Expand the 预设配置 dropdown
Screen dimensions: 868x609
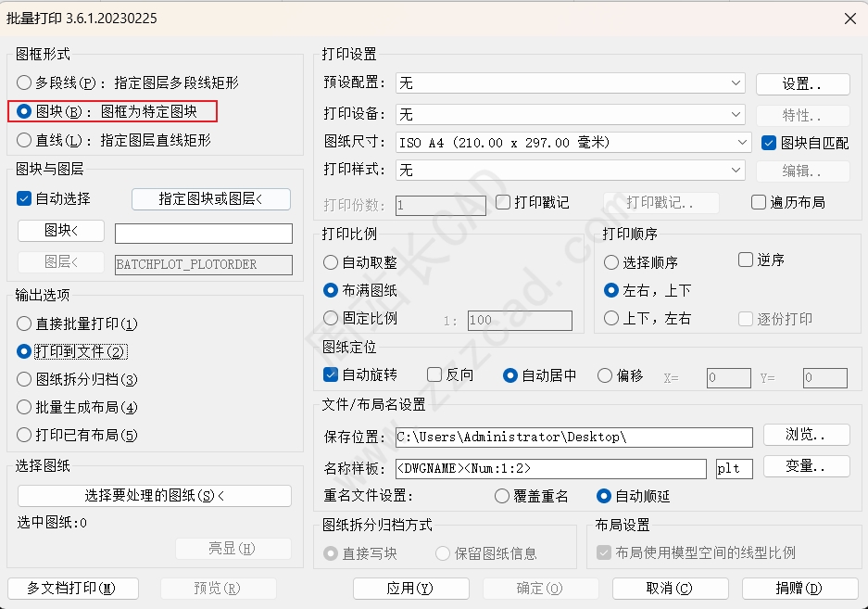pos(571,83)
